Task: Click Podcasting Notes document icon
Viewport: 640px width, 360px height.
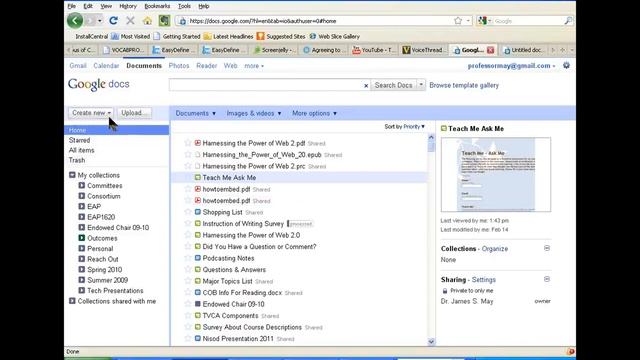Action: point(198,258)
